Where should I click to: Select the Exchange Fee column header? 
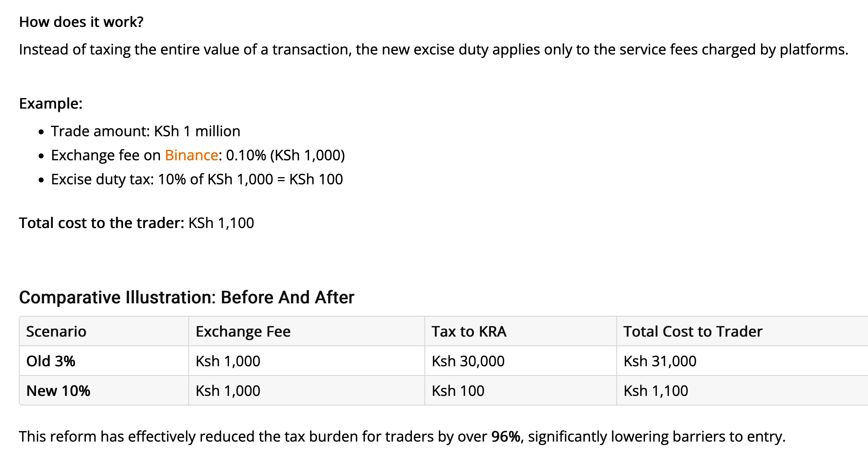(243, 332)
